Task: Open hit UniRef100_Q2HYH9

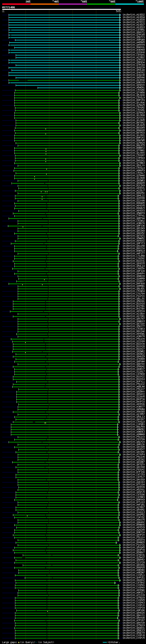Action: (134, 198)
